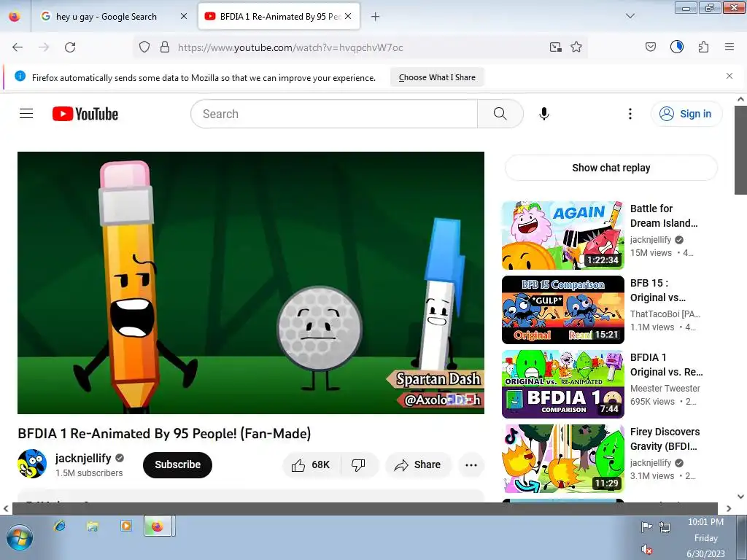Click ThatTacoBoi channel name
The width and height of the screenshot is (747, 560).
[665, 314]
